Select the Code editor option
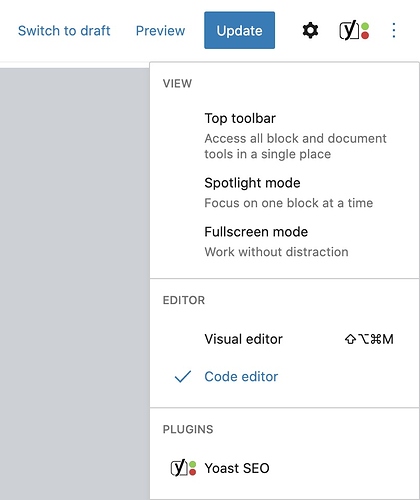The image size is (420, 500). (x=284, y=376)
